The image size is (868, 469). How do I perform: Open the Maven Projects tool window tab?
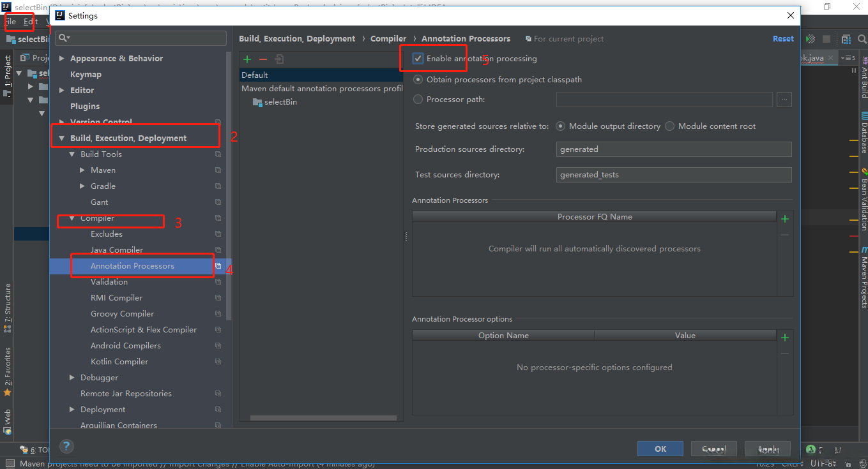[x=864, y=278]
